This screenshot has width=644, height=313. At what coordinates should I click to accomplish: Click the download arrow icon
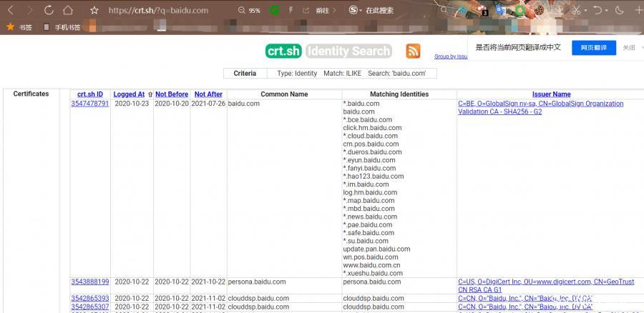(x=559, y=11)
